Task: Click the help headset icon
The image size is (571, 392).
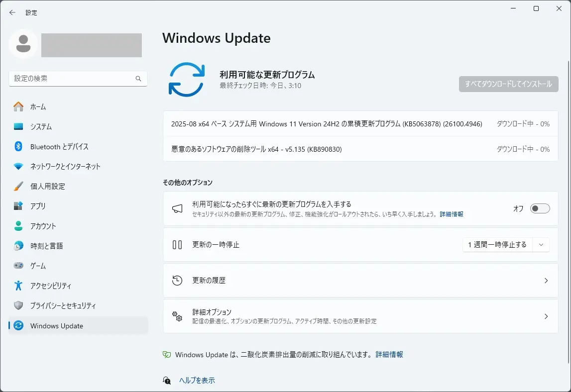Action: [x=166, y=381]
